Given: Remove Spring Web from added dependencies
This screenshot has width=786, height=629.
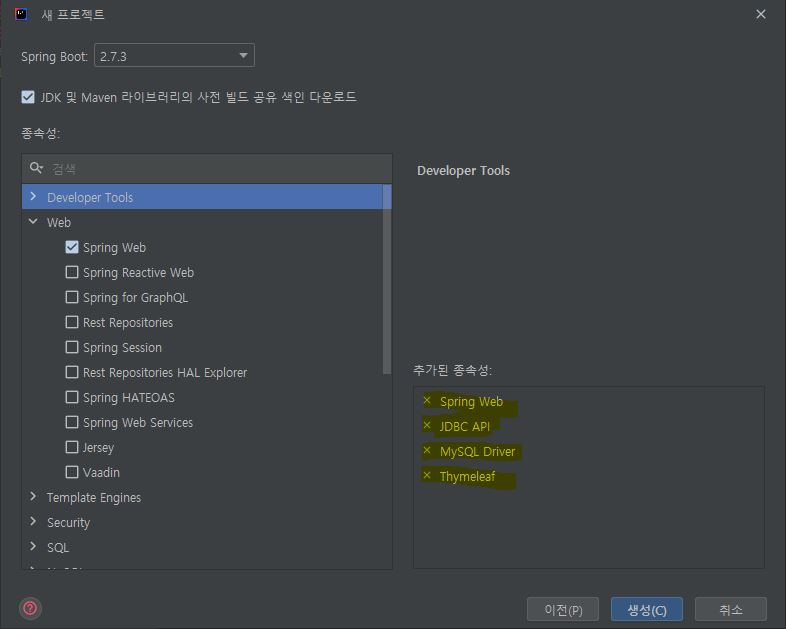Looking at the screenshot, I should coord(427,400).
